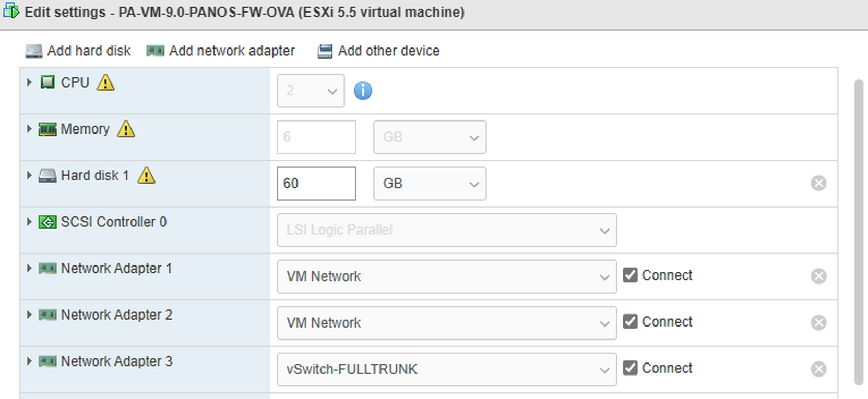The height and width of the screenshot is (399, 868).
Task: Open the vSwitch-FULLTRUNK network dropdown
Action: click(447, 369)
